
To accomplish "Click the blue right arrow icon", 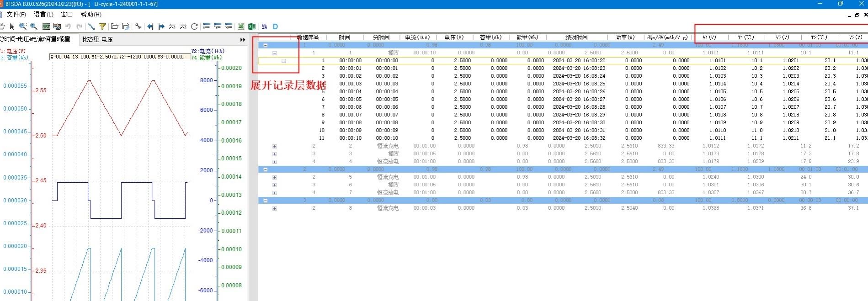I will coord(161,26).
